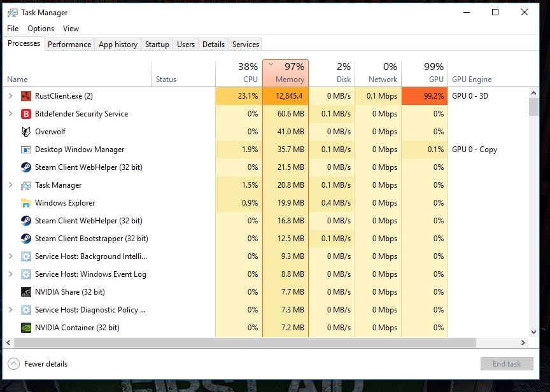Viewport: 550px width, 392px height.
Task: Click the 16.8 MB Steam WebHelper icon
Action: [x=26, y=221]
